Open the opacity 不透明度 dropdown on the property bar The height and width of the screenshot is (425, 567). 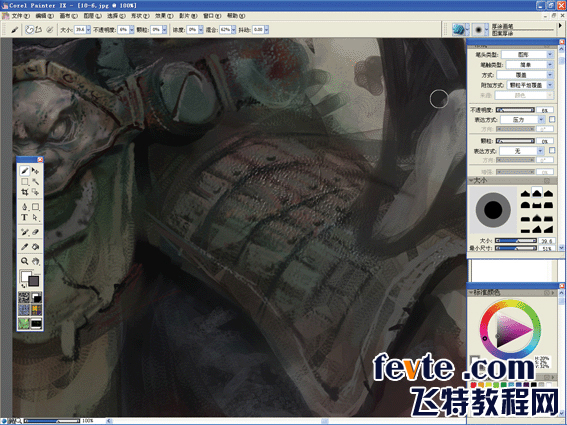131,30
